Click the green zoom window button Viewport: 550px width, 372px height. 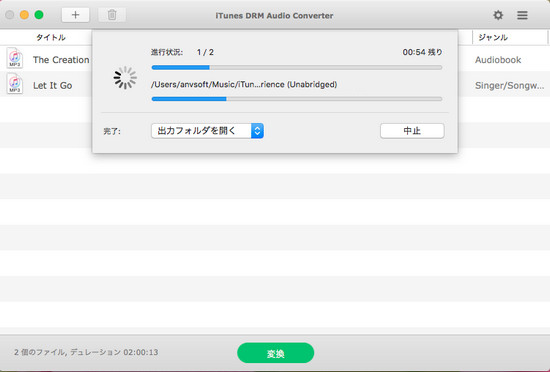[x=39, y=15]
